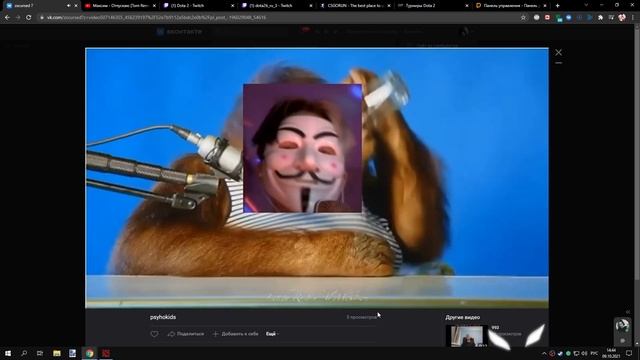This screenshot has width=640, height=360.
Task: Open the volume control in system tray
Action: (584, 353)
